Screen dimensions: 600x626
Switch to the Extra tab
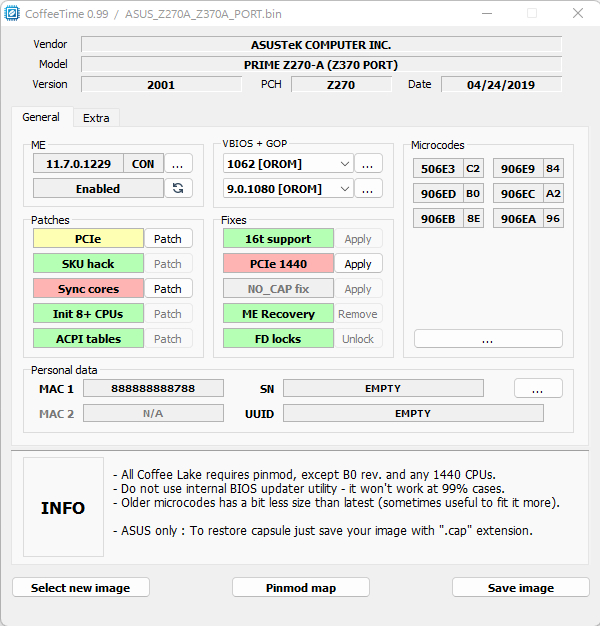(x=96, y=118)
